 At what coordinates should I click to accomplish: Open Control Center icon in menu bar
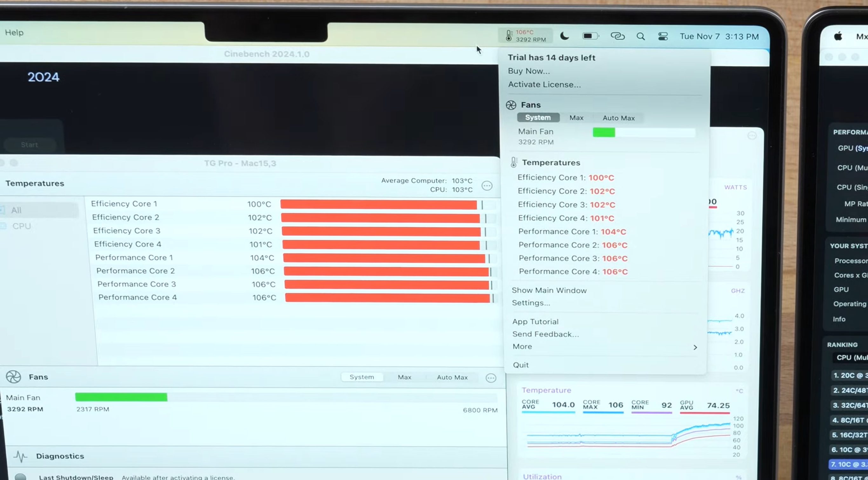[663, 36]
